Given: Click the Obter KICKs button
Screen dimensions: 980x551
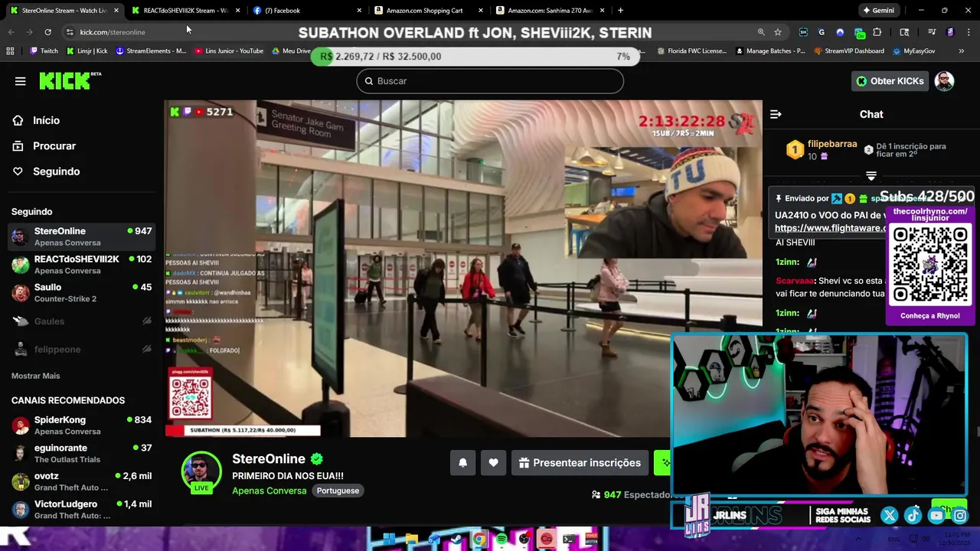Looking at the screenshot, I should click(x=889, y=81).
